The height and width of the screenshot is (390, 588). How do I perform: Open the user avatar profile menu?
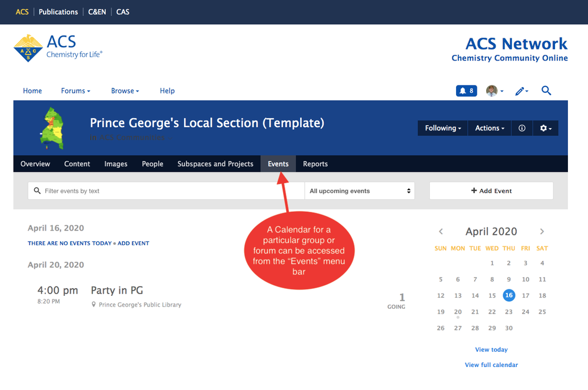(493, 91)
